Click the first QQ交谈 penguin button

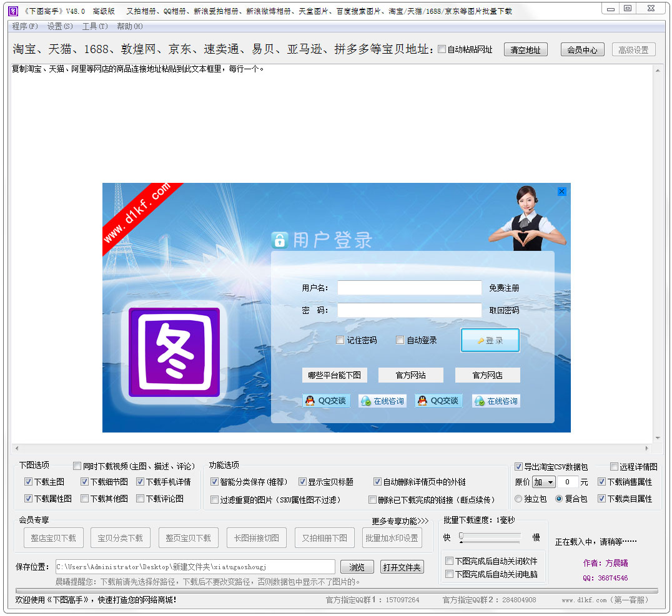point(326,401)
